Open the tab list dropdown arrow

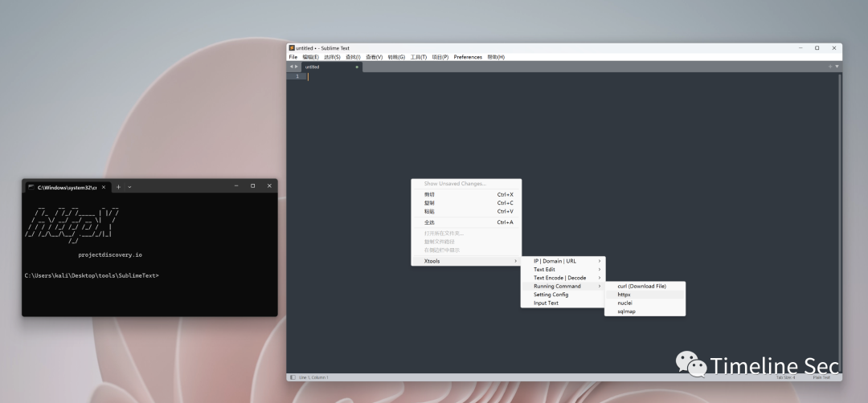click(x=837, y=67)
